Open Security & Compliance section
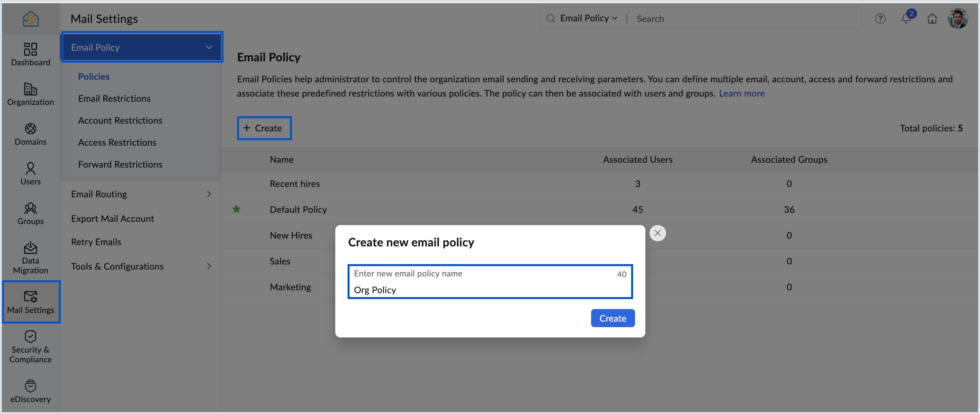 [x=30, y=346]
